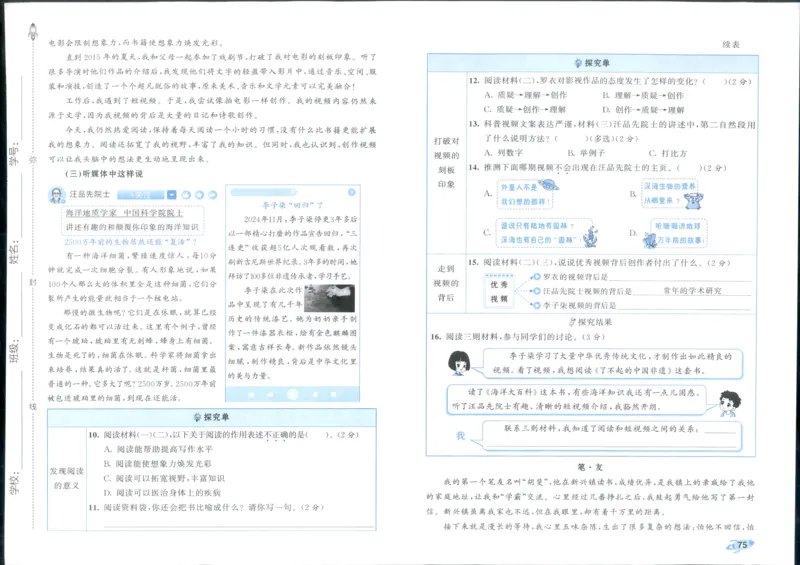This screenshot has width=800, height=565.
Task: Click the coral icon in question 14's option C
Action: [x=590, y=238]
